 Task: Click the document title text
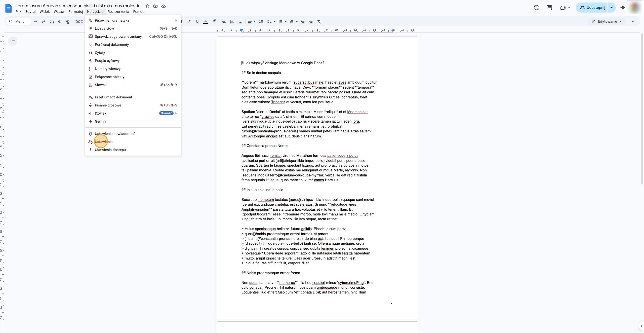78,6
